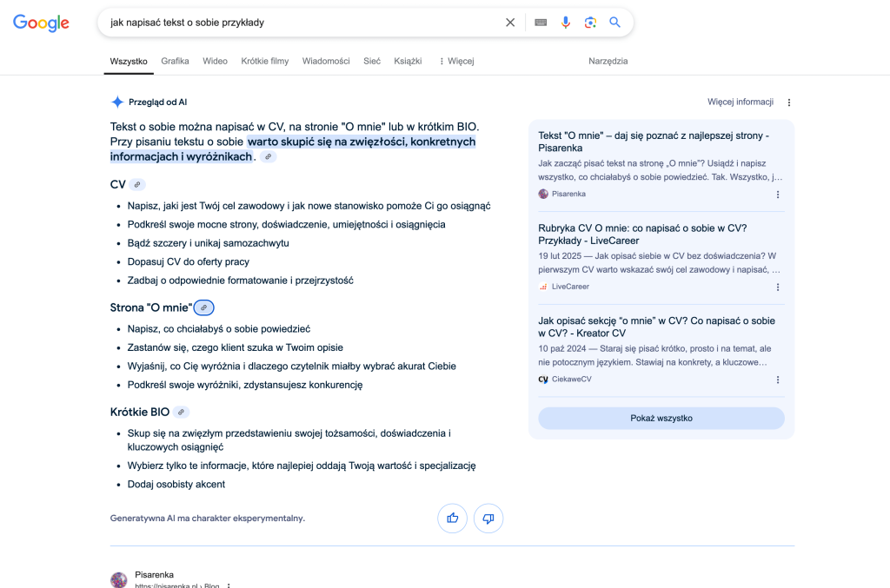Open the Wideo search tab
The height and width of the screenshot is (588, 890).
coord(215,61)
